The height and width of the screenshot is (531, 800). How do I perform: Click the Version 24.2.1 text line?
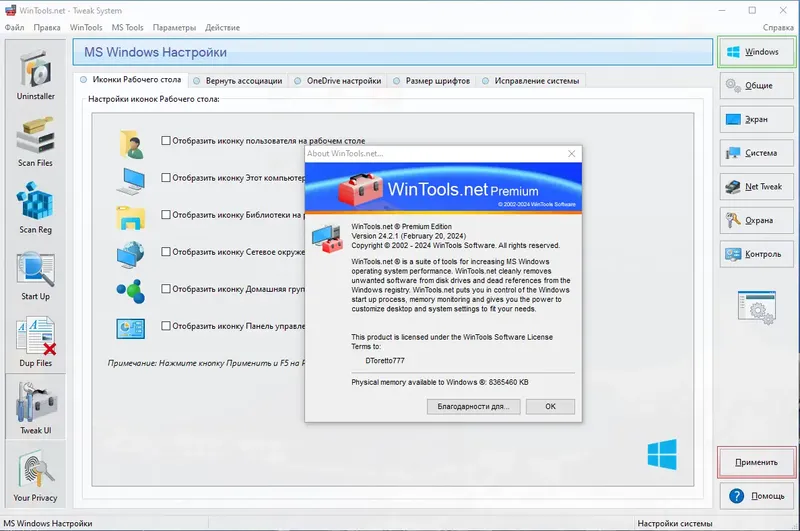(408, 236)
